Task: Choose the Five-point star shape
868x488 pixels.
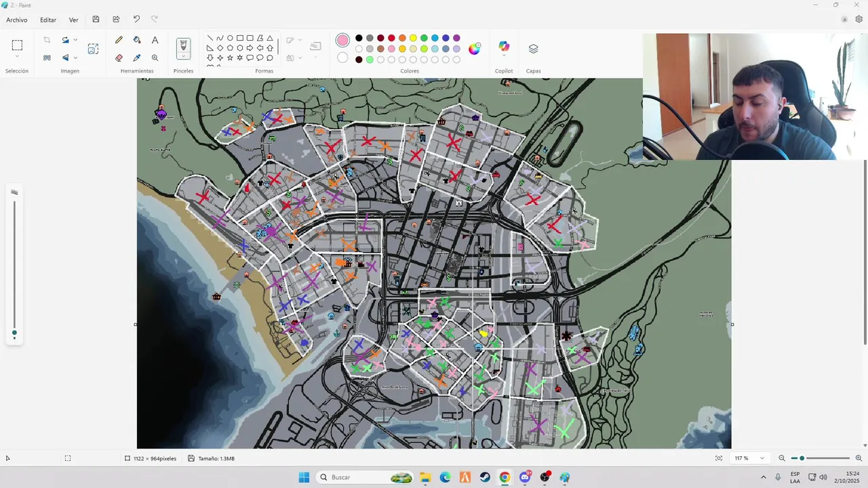Action: (x=230, y=58)
